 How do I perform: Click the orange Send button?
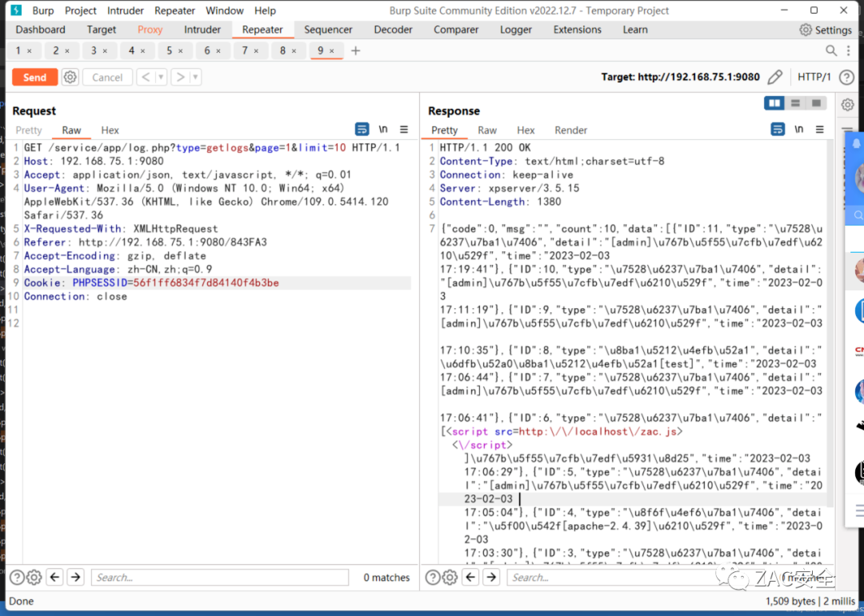click(34, 77)
